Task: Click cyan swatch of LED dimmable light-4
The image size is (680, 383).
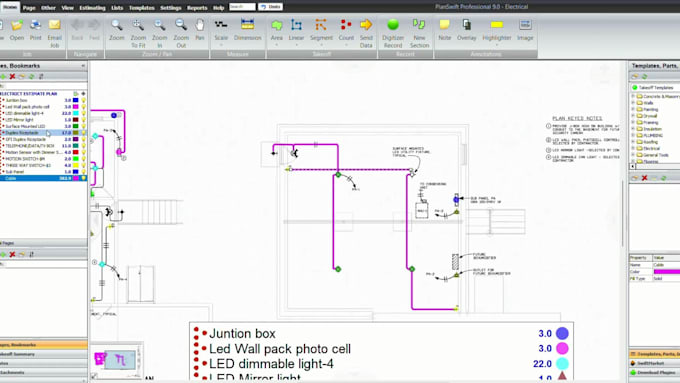Action: (x=75, y=113)
